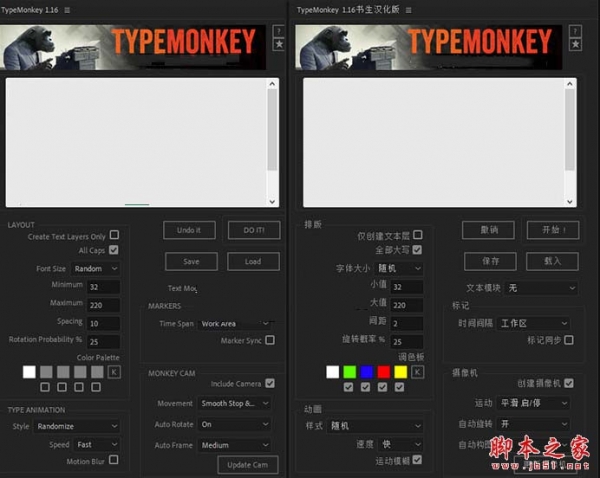Enable the Motion Blur checkbox in left panel

(114, 460)
